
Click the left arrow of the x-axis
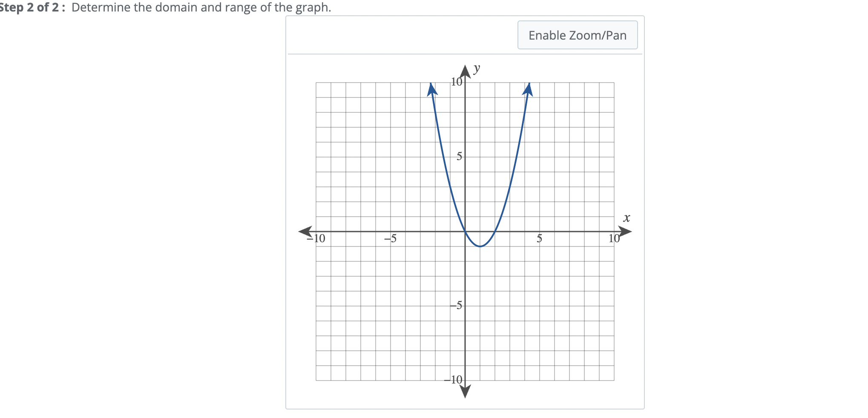pyautogui.click(x=306, y=230)
